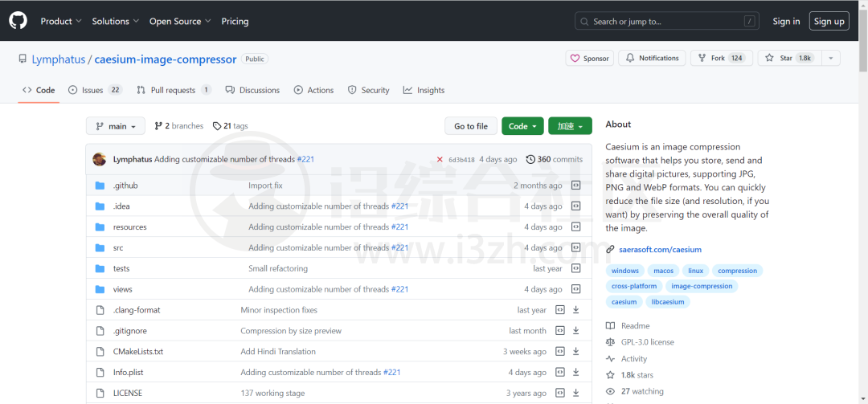Screen dimensions: 868x404
Task: Click the src folder icon
Action: [x=100, y=247]
